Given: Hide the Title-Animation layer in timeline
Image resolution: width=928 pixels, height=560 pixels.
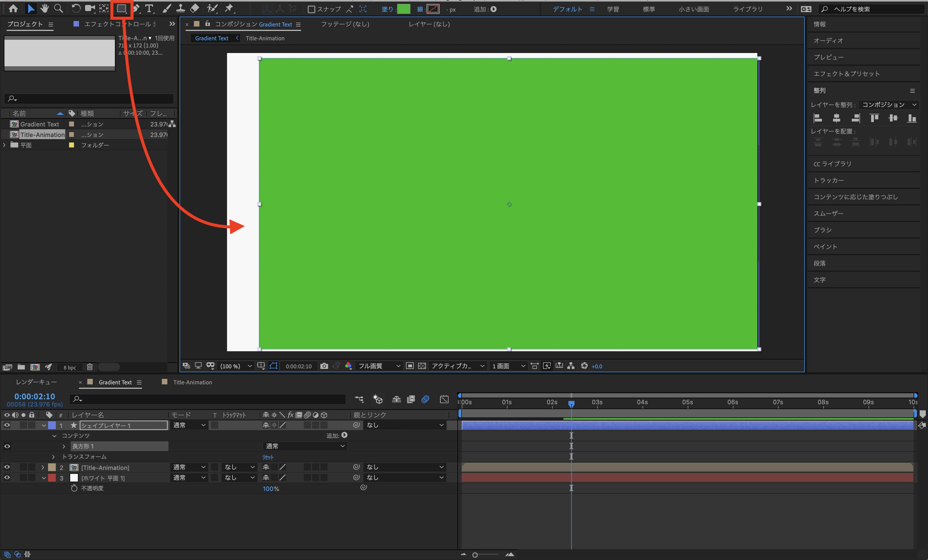Looking at the screenshot, I should [7, 467].
